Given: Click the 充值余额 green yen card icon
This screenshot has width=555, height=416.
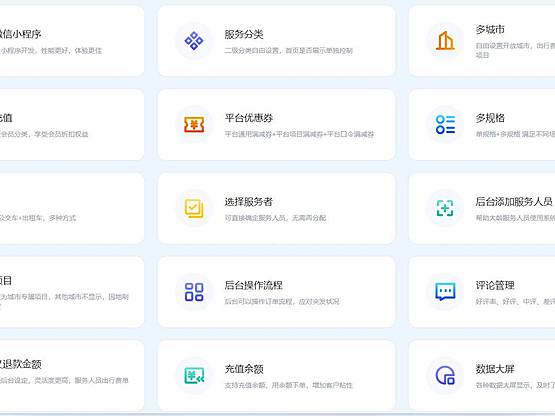Looking at the screenshot, I should pyautogui.click(x=194, y=376).
